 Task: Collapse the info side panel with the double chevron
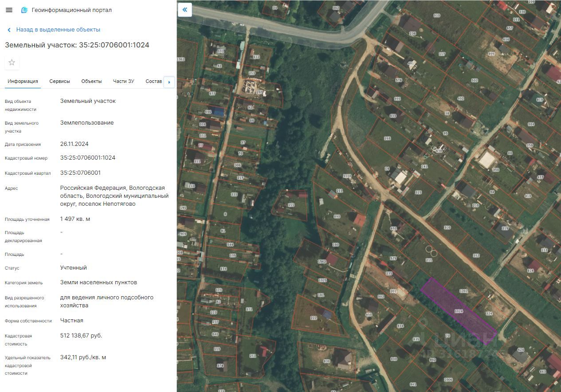(185, 9)
